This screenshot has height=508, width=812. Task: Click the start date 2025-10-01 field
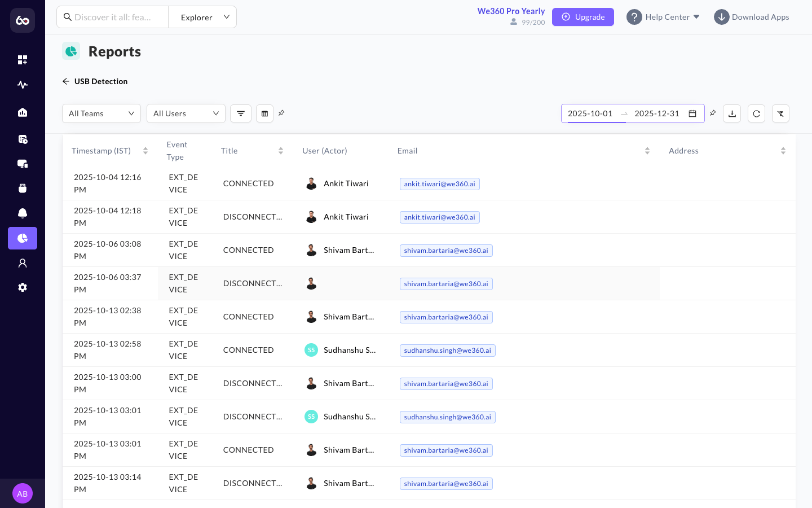pos(590,113)
